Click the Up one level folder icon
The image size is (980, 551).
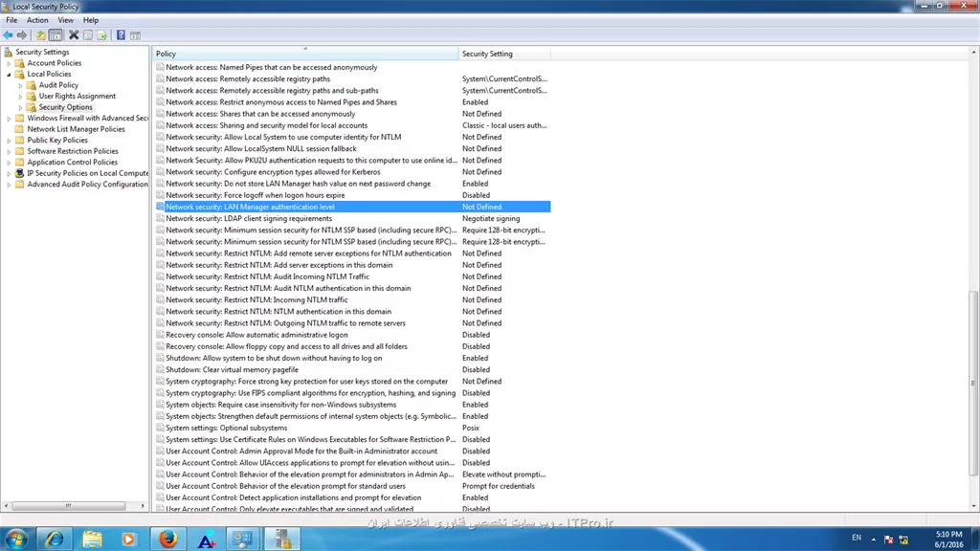[40, 35]
